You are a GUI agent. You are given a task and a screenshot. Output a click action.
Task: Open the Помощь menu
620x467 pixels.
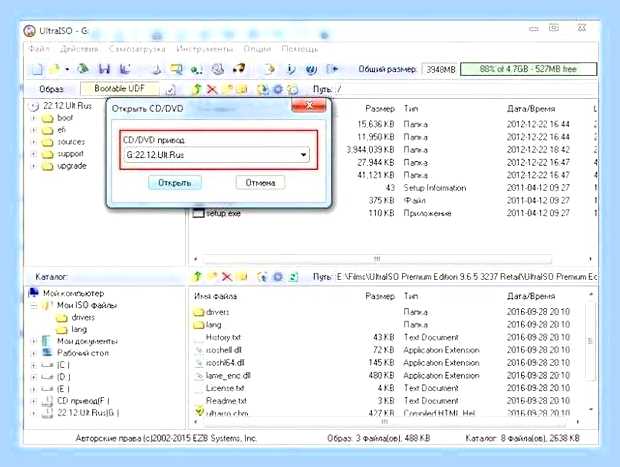coord(300,49)
